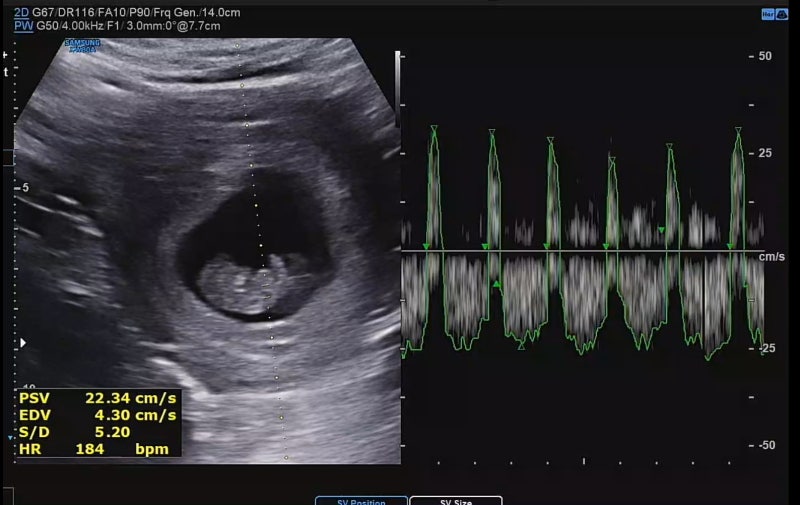Click the harmonic imaging icon at top right
800x505 pixels.
coord(767,15)
